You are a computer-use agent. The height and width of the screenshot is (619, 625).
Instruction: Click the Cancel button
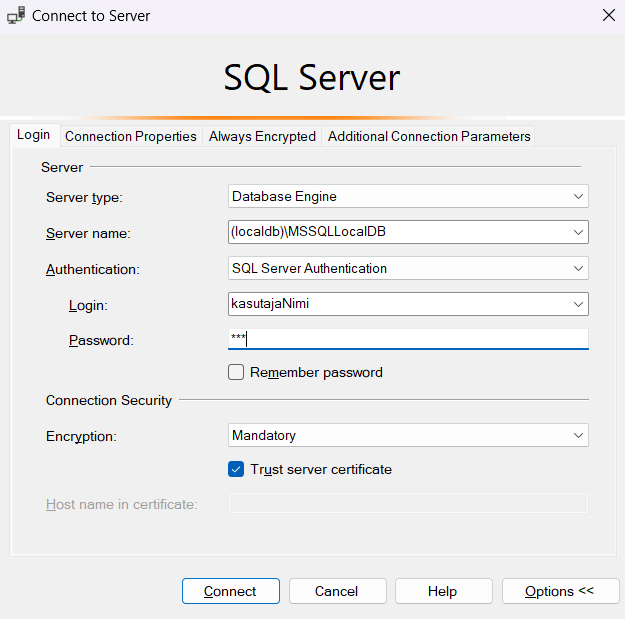[x=338, y=591]
